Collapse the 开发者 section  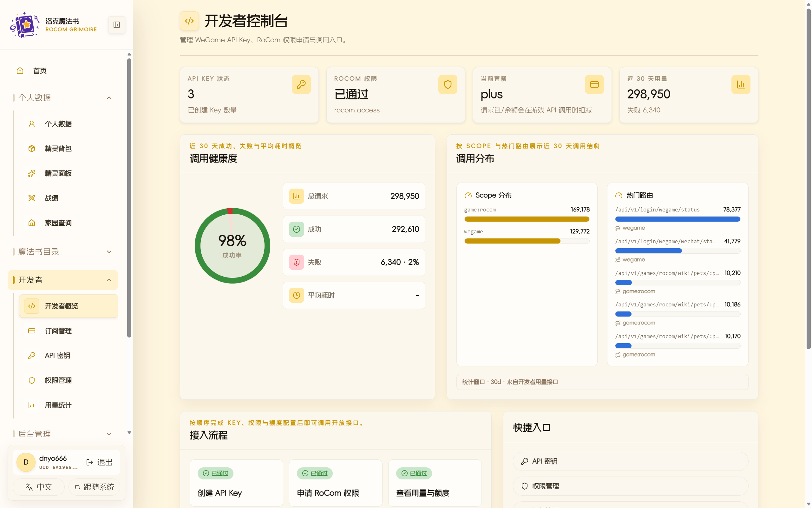pyautogui.click(x=63, y=280)
